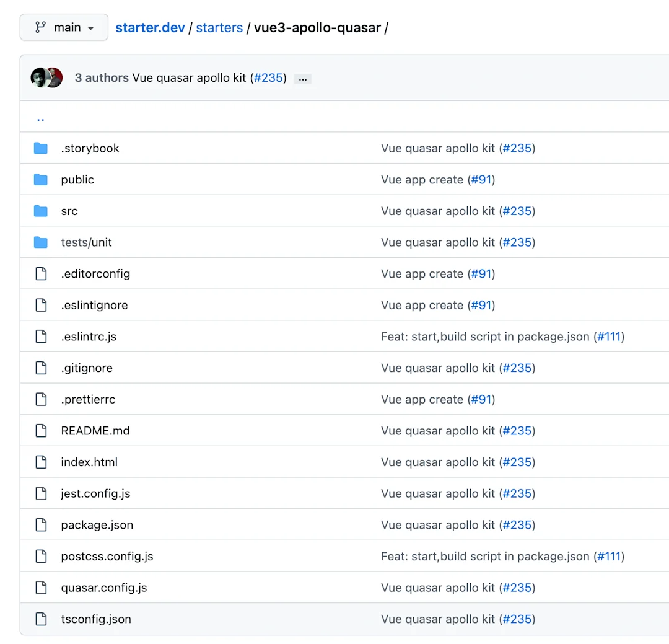The image size is (669, 644).
Task: Open #91 link beside .prettierrc
Action: (482, 399)
